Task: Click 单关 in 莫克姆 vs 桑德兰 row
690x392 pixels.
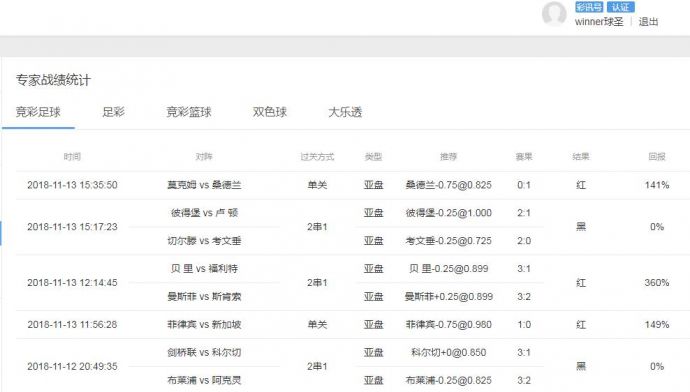Action: click(317, 185)
